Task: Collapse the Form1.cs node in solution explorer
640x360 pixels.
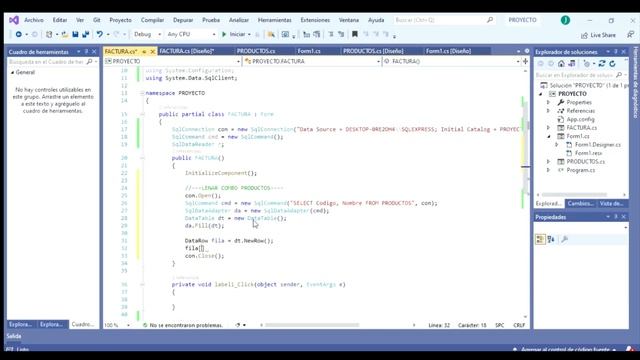Action: 549,136
